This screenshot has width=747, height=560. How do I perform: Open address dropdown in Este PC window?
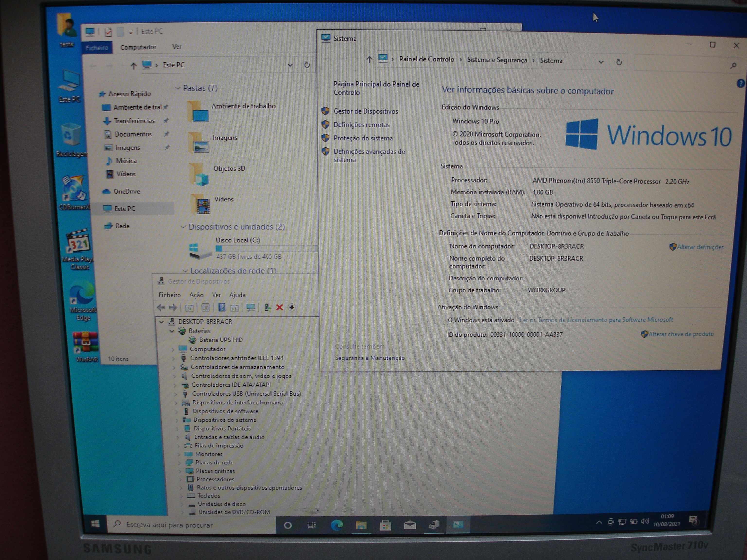(290, 65)
